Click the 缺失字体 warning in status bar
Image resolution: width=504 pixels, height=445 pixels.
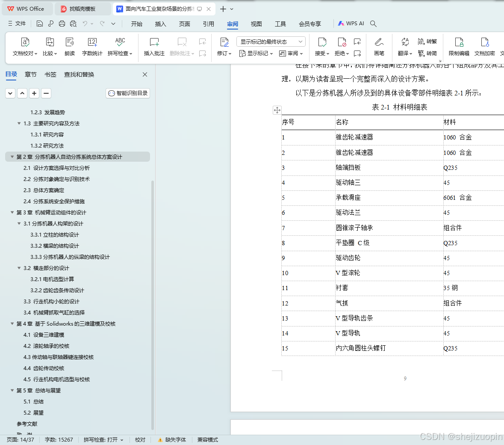[172, 439]
